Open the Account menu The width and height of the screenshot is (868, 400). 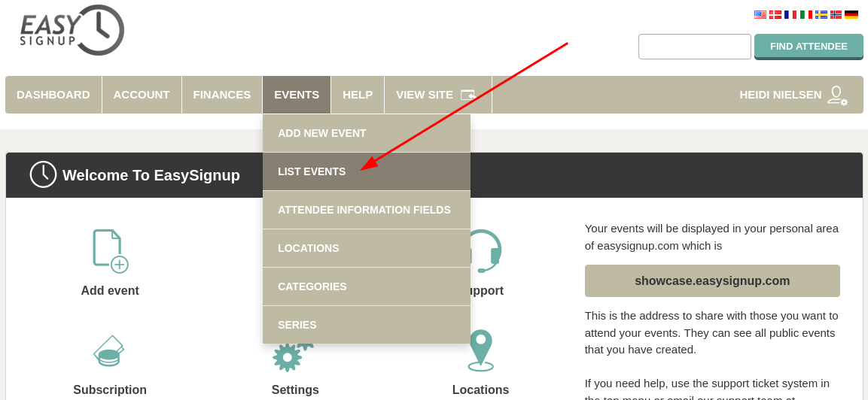pos(142,95)
